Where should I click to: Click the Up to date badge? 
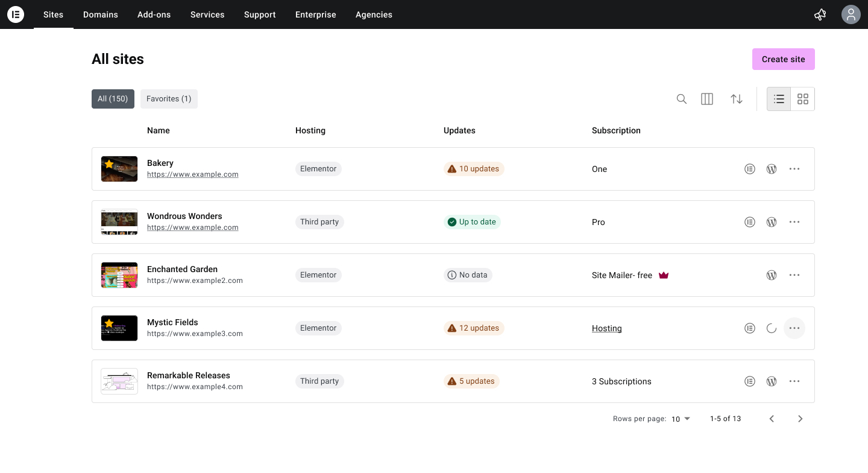coord(472,222)
